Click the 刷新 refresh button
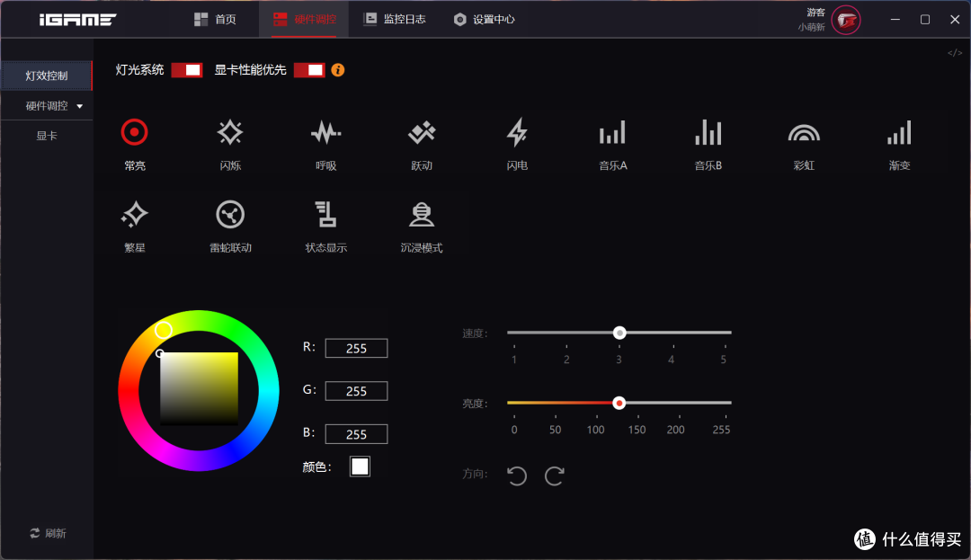Screen dimensions: 971x560 point(48,533)
